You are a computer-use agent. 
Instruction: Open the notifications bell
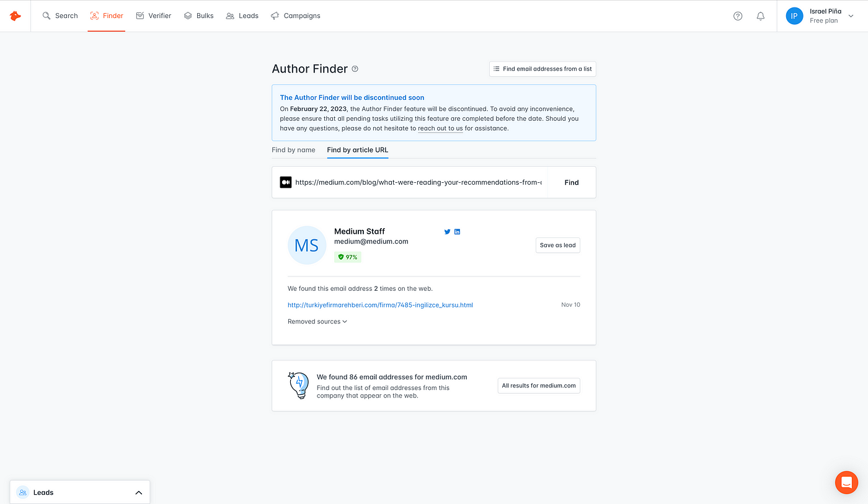tap(761, 16)
